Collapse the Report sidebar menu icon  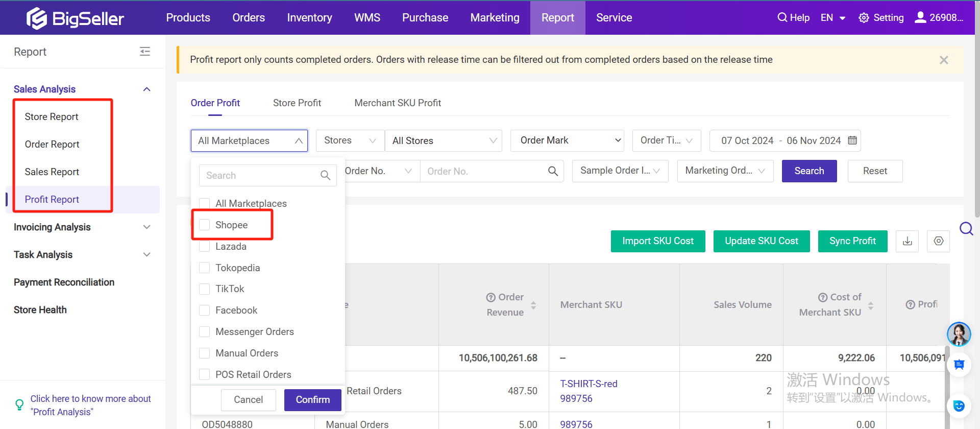(x=145, y=52)
